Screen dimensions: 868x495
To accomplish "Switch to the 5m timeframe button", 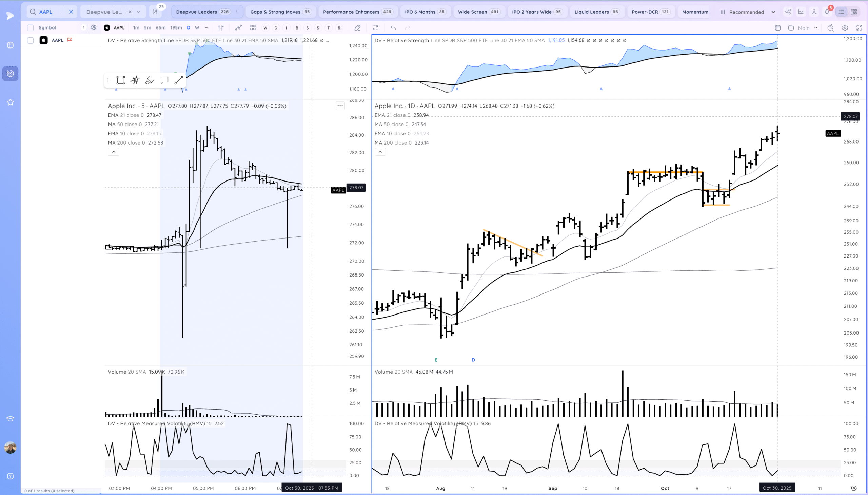I will click(x=147, y=28).
